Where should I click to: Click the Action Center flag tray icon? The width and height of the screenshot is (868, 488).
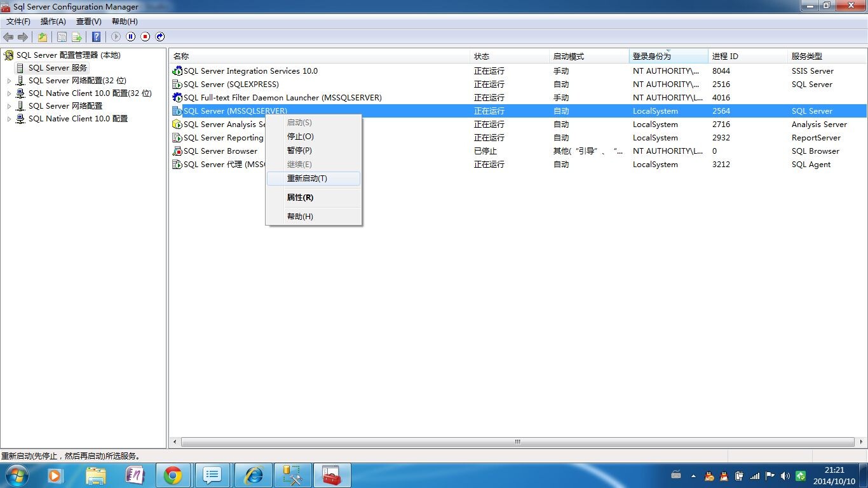coord(770,476)
